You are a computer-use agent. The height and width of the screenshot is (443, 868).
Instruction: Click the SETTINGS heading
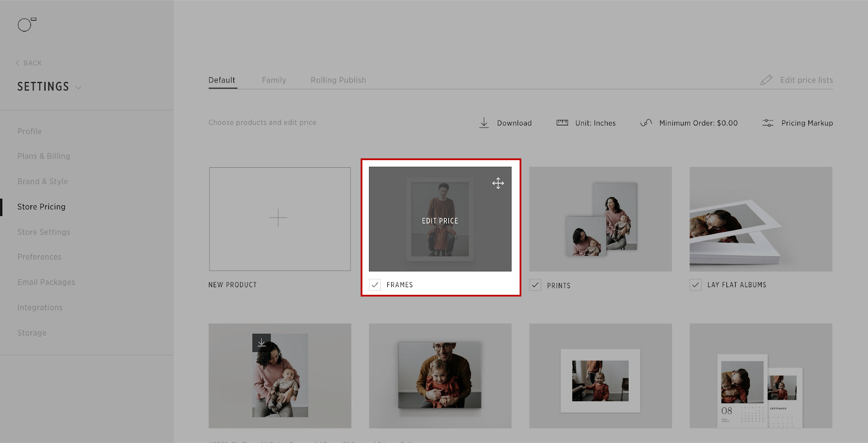click(x=43, y=87)
